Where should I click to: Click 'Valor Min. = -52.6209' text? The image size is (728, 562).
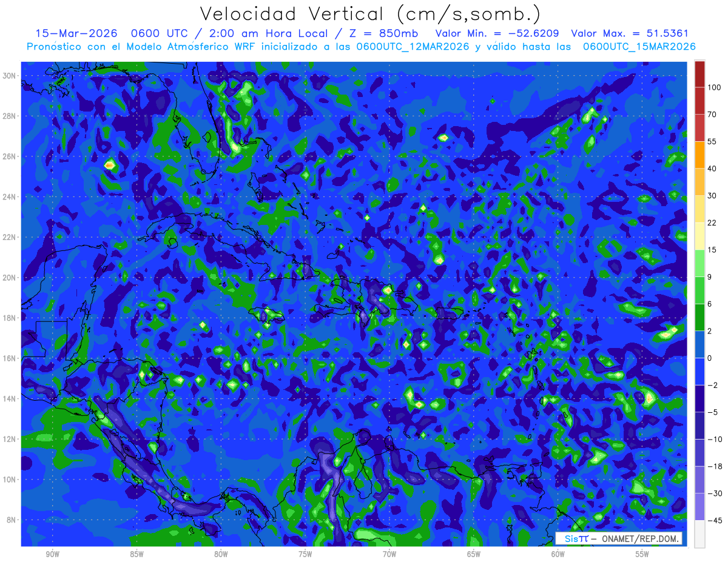click(497, 34)
